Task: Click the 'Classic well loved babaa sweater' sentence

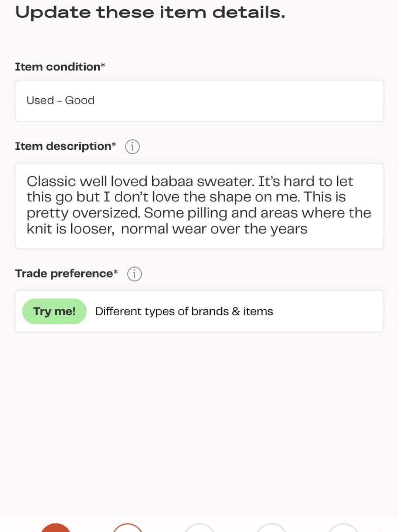Action: [x=140, y=181]
